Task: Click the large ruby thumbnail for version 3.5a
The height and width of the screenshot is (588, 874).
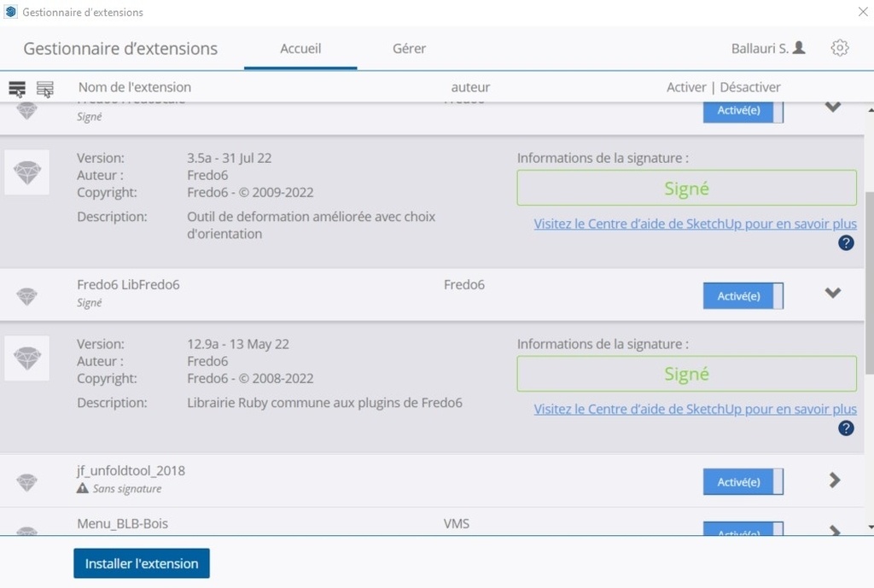Action: [x=26, y=172]
